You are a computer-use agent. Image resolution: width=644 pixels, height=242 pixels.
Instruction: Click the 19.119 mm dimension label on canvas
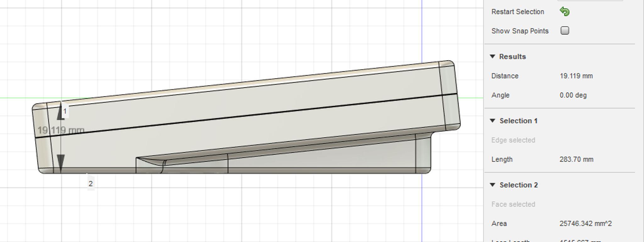coord(61,130)
